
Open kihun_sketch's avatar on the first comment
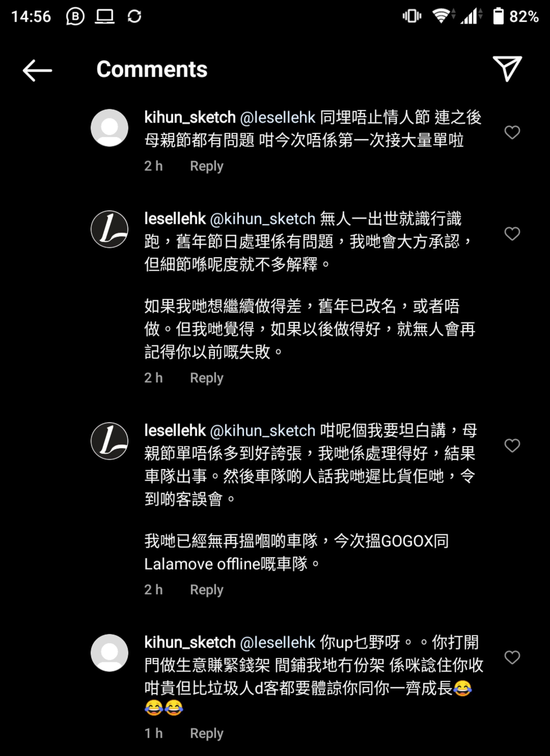[x=109, y=128]
